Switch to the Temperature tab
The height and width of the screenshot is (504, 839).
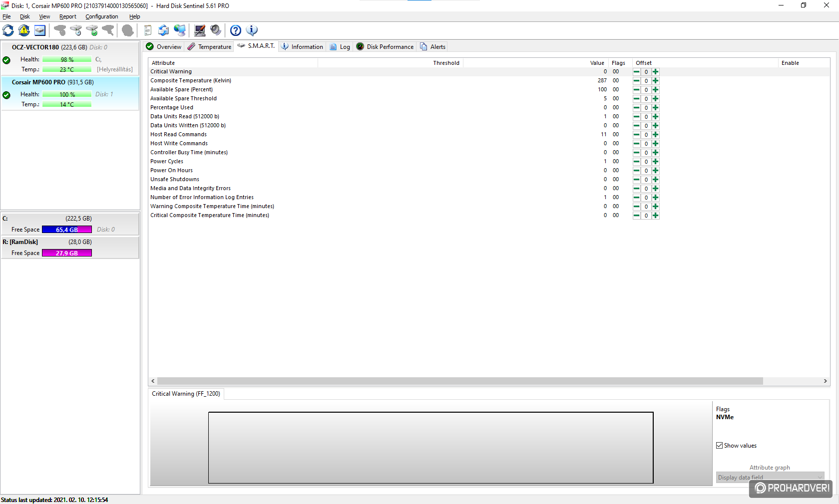pos(209,47)
